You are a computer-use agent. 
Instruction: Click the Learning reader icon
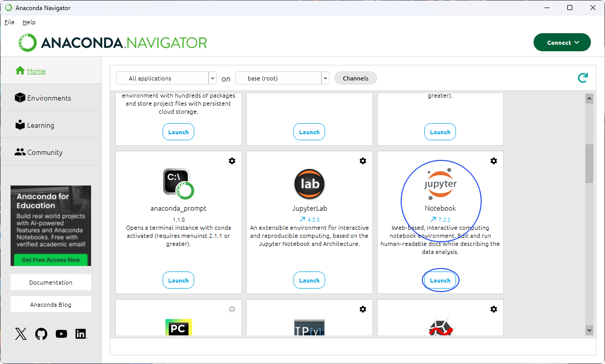(x=20, y=125)
